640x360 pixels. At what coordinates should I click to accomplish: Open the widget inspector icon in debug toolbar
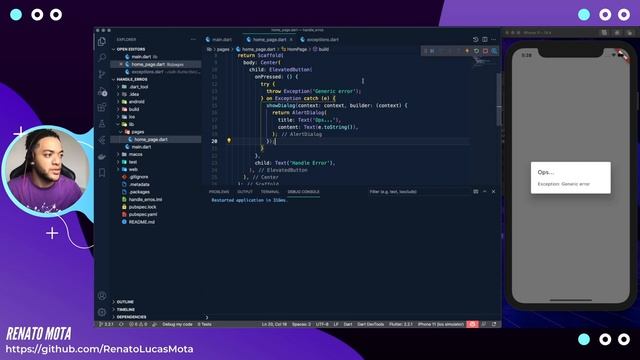494,51
